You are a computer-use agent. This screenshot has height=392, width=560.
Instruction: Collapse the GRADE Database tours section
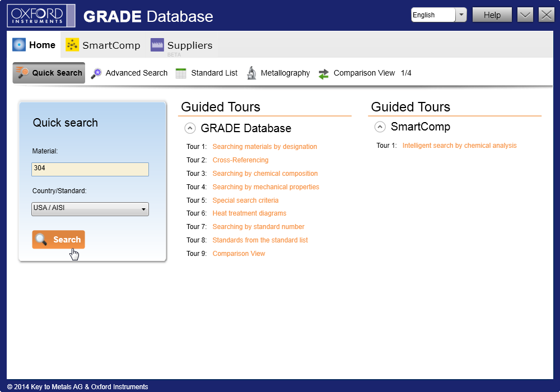click(190, 128)
